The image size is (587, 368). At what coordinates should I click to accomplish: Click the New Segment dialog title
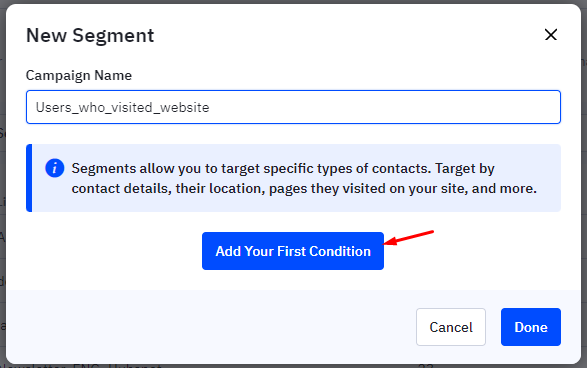coord(90,36)
